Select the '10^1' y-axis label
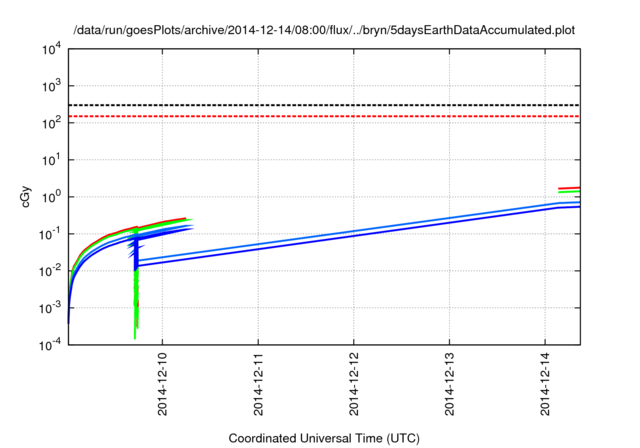 tap(52, 160)
